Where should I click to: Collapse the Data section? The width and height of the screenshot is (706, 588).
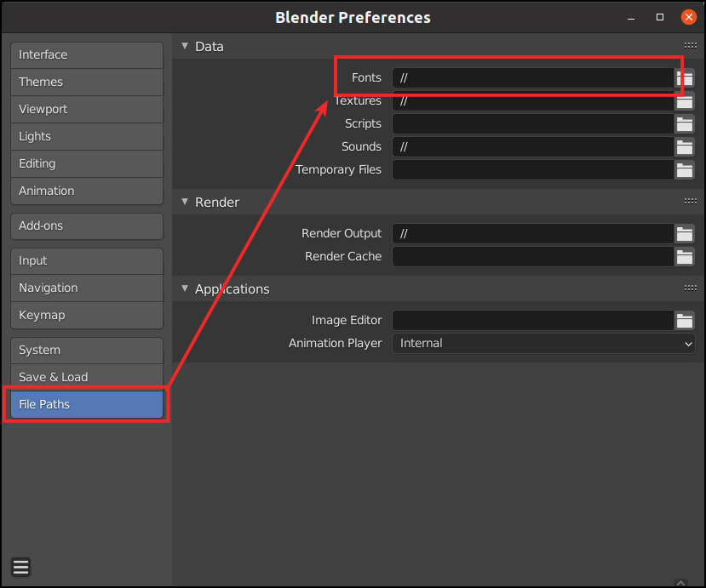(185, 46)
